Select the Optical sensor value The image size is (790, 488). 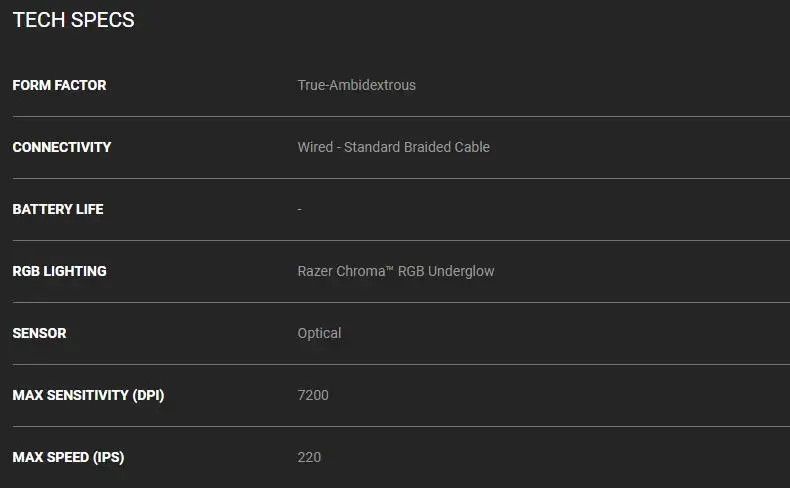pos(319,333)
